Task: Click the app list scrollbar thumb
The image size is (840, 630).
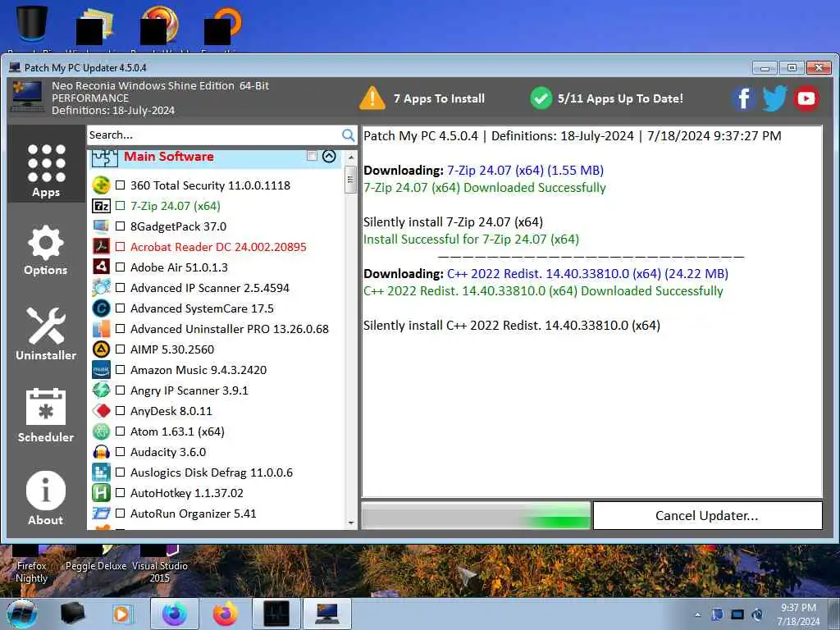Action: click(351, 180)
